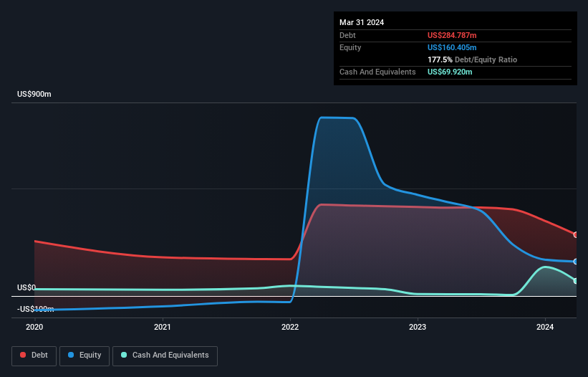Select the red Debt endpoint marker on chart
Screen dimensions: 588x377
coord(576,235)
